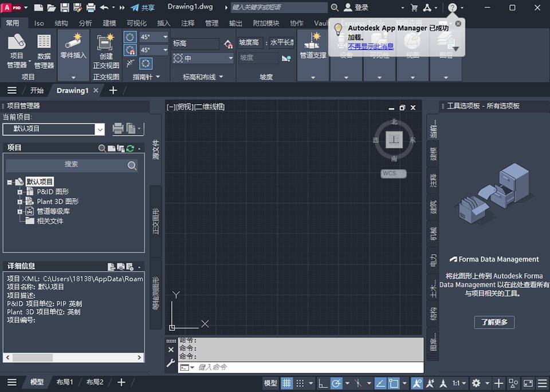The height and width of the screenshot is (392, 550).
Task: Click the search magnifier in the 搜索 box
Action: point(132,165)
